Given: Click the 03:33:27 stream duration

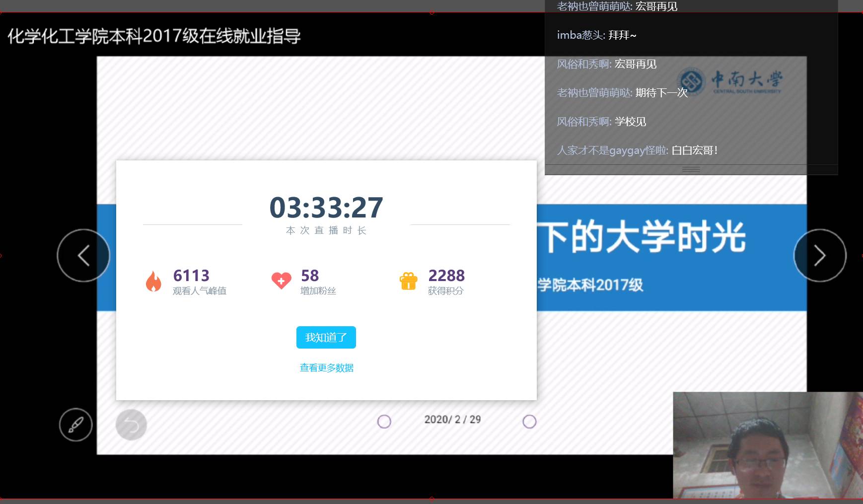Looking at the screenshot, I should (x=326, y=208).
